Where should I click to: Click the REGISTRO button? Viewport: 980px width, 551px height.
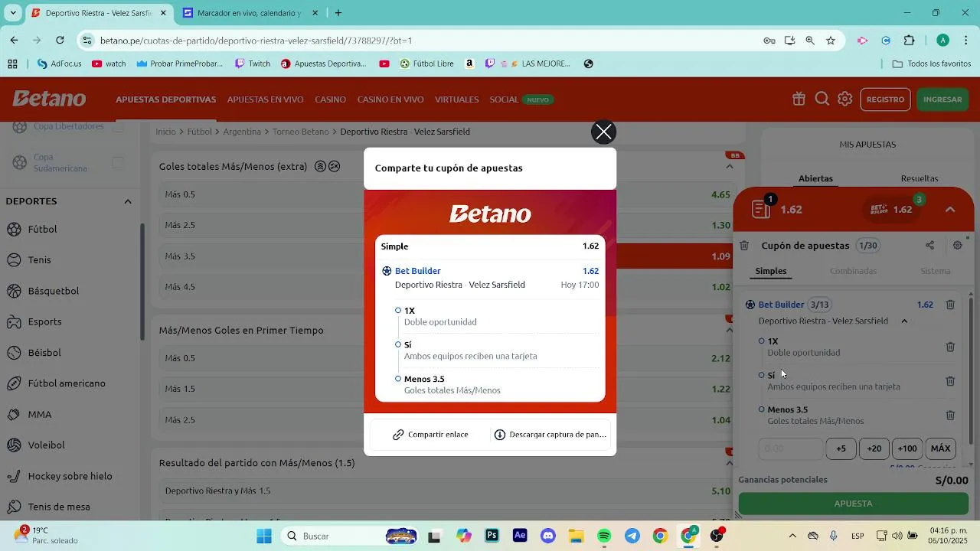(885, 99)
